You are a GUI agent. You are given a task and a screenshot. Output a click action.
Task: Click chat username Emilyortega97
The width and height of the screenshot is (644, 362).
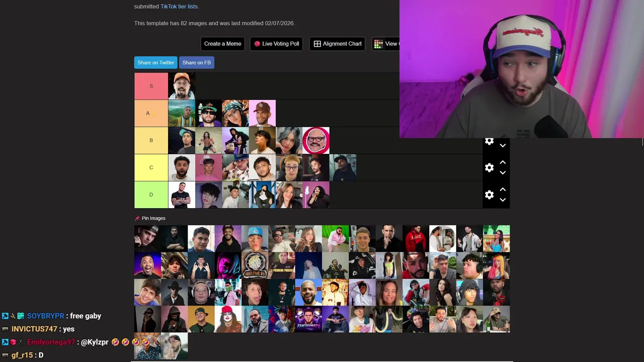(51, 342)
